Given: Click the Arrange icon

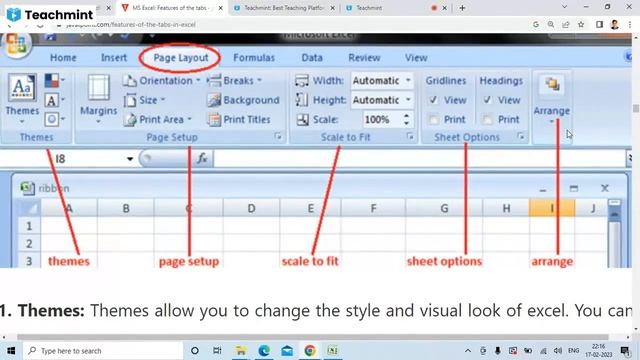Looking at the screenshot, I should [x=552, y=85].
